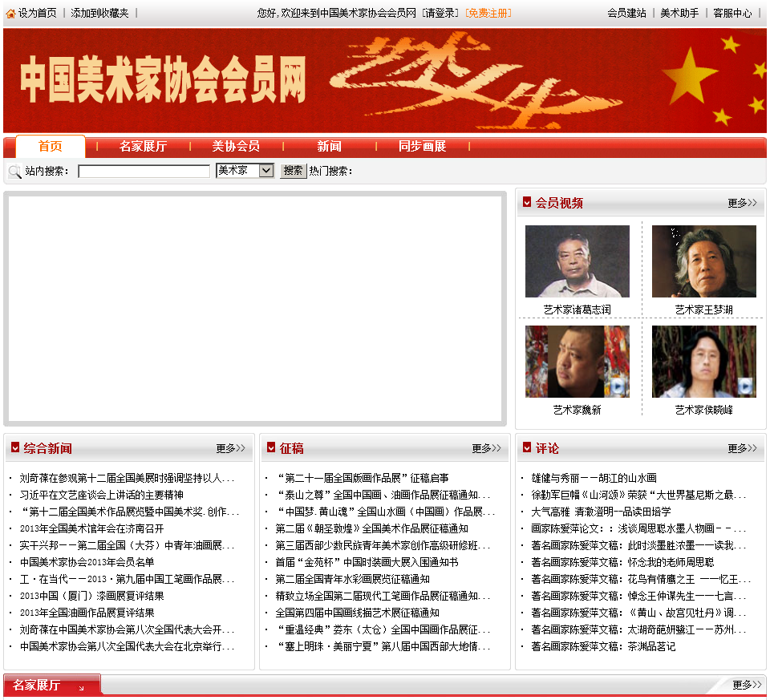Open news 中国美术家协会2013年会员名单
Image resolution: width=770 pixels, height=700 pixels.
87,561
